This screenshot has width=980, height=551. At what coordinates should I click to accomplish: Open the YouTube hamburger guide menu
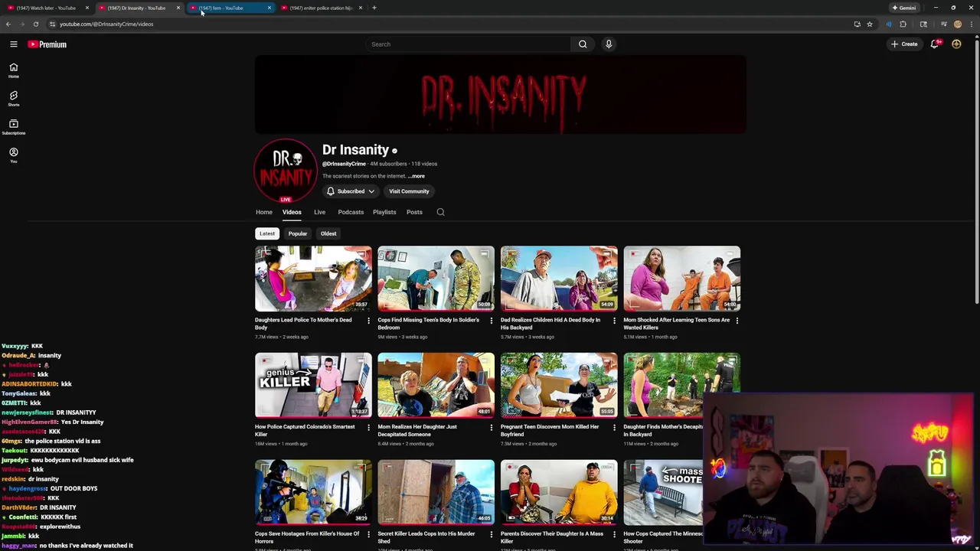pos(13,44)
